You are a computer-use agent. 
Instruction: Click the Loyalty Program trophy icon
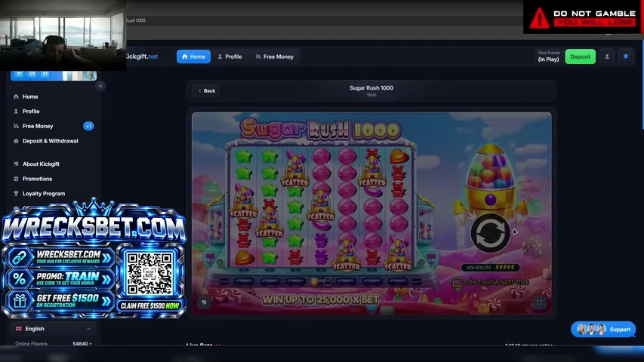point(16,193)
